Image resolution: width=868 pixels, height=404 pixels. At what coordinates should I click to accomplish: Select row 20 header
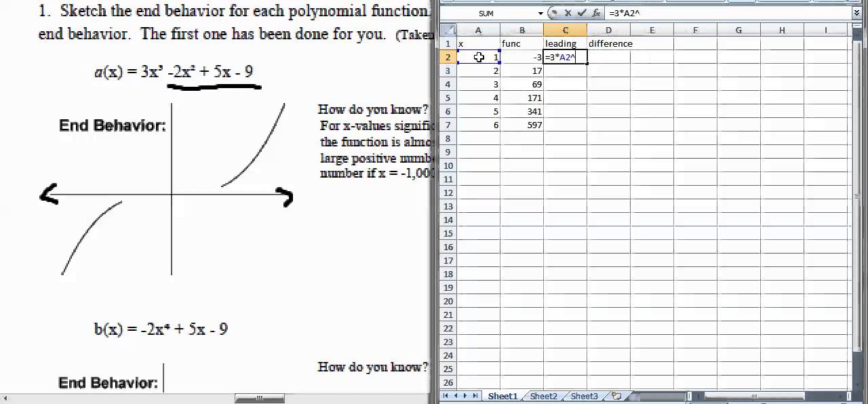click(448, 301)
